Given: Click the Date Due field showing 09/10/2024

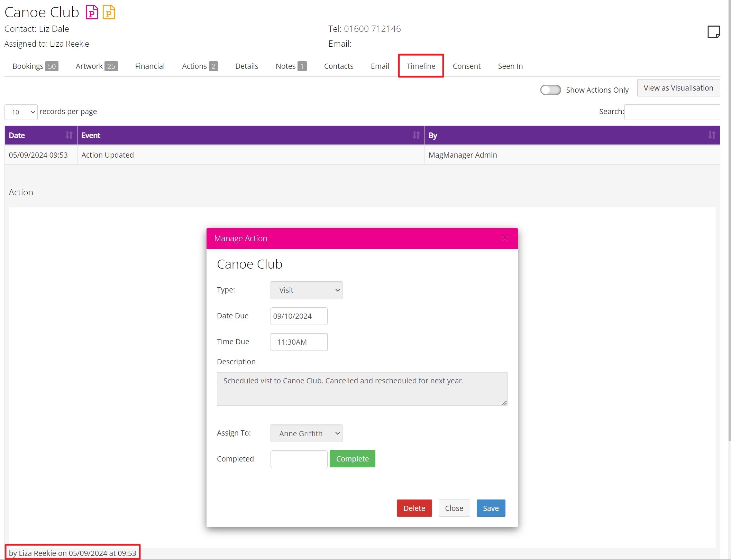Looking at the screenshot, I should [298, 316].
